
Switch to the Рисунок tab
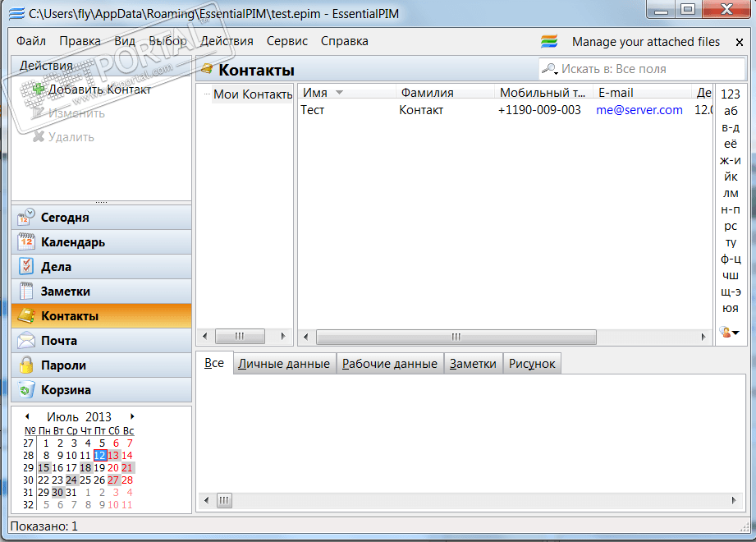[x=532, y=364]
